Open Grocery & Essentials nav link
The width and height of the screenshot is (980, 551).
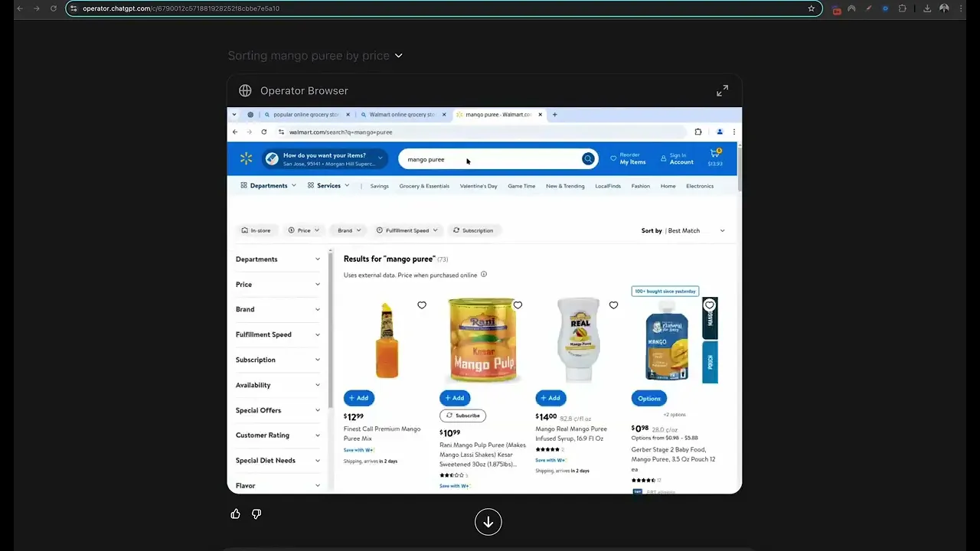point(424,186)
